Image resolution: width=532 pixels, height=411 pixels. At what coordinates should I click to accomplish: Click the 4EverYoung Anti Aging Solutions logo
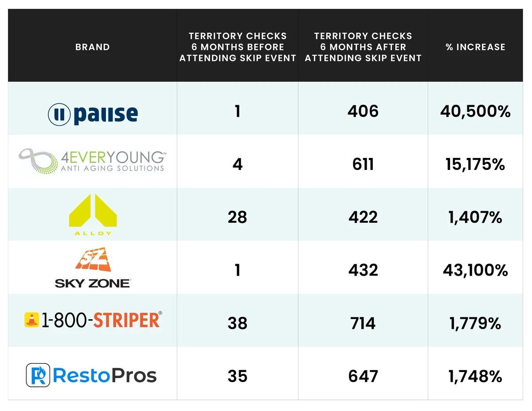coord(92,162)
